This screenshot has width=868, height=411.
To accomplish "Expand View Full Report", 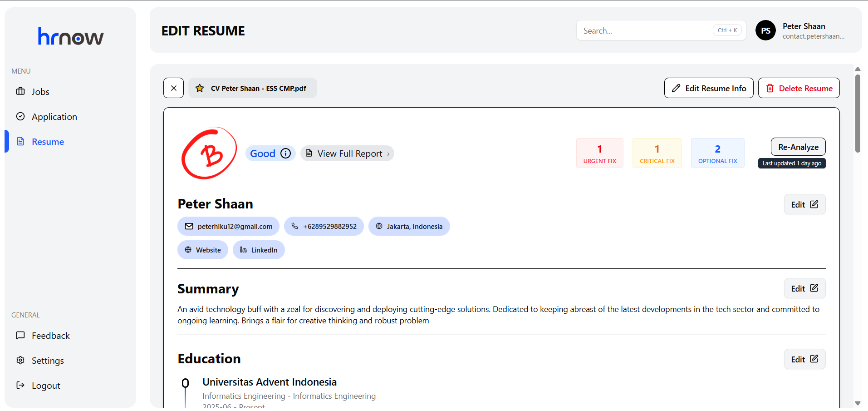I will click(x=347, y=154).
